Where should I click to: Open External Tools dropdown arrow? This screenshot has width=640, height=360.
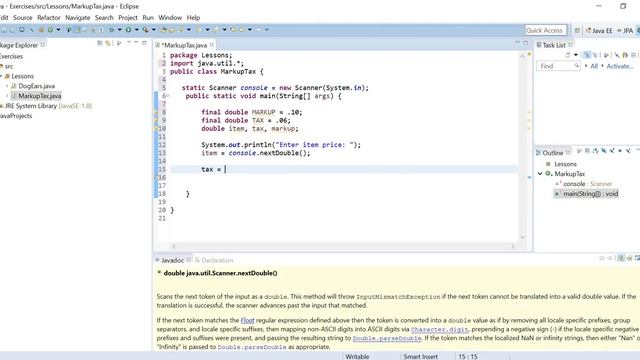(x=154, y=30)
